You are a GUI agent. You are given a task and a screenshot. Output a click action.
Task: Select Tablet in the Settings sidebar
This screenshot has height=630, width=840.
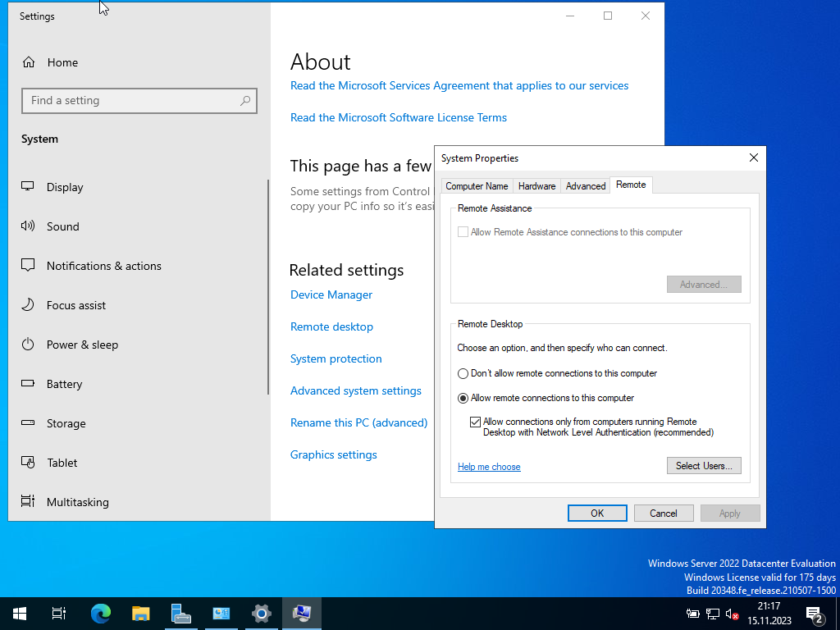[x=49, y=463]
